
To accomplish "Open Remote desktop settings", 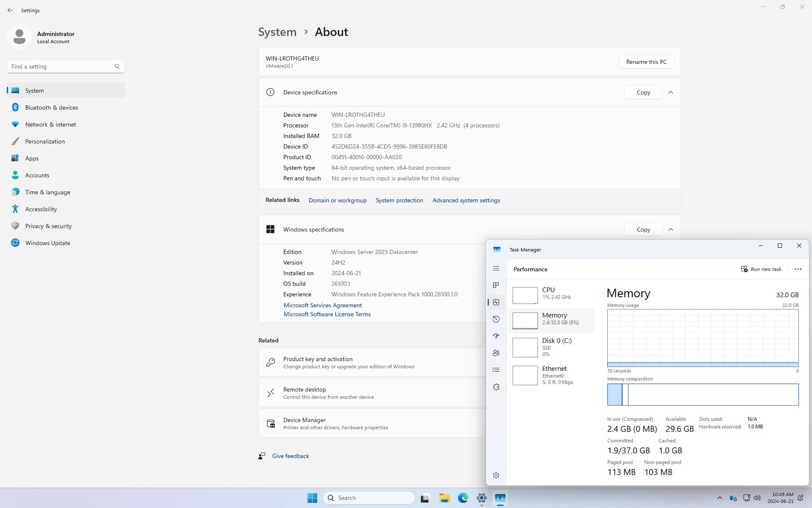I will click(x=372, y=393).
